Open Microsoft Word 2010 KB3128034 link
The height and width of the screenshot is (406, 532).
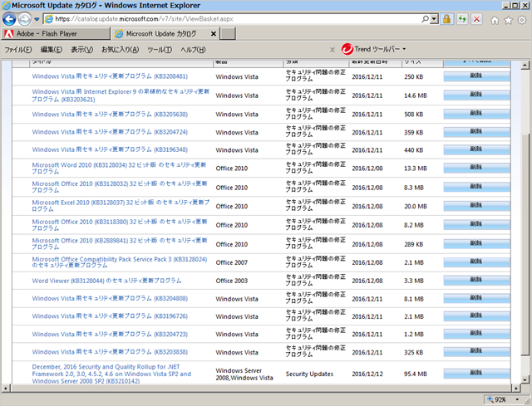119,168
